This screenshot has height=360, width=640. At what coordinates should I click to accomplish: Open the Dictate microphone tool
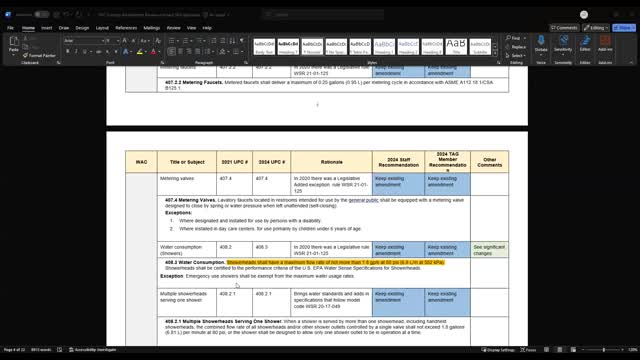[541, 44]
